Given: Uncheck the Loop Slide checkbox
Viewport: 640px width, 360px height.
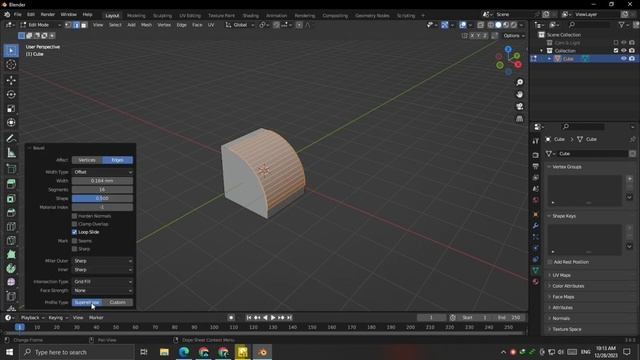Looking at the screenshot, I should coord(74,232).
